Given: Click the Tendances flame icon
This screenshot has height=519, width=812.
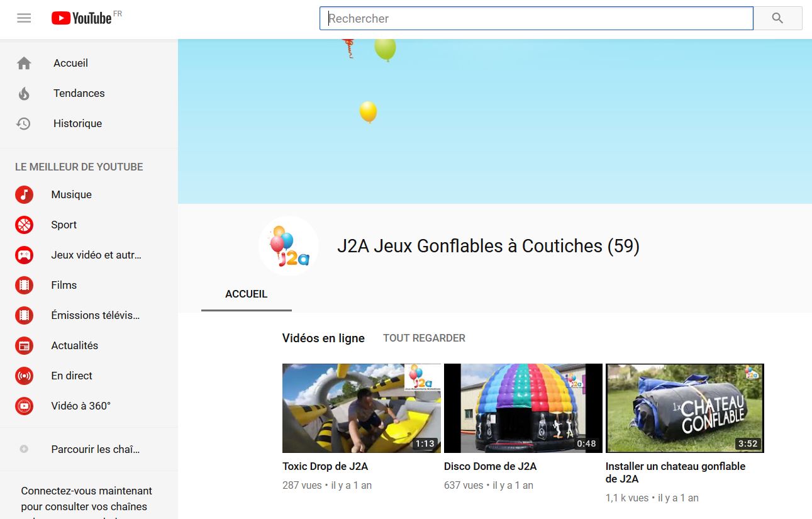Looking at the screenshot, I should 24,93.
